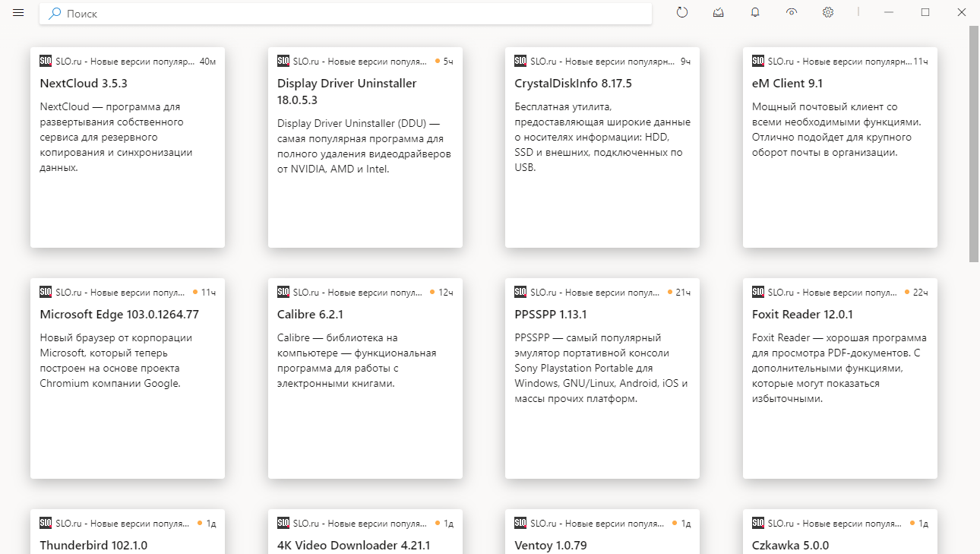Open the Display Driver Uninstaller 18.0.5.3 title
The height and width of the screenshot is (554, 980).
[347, 91]
